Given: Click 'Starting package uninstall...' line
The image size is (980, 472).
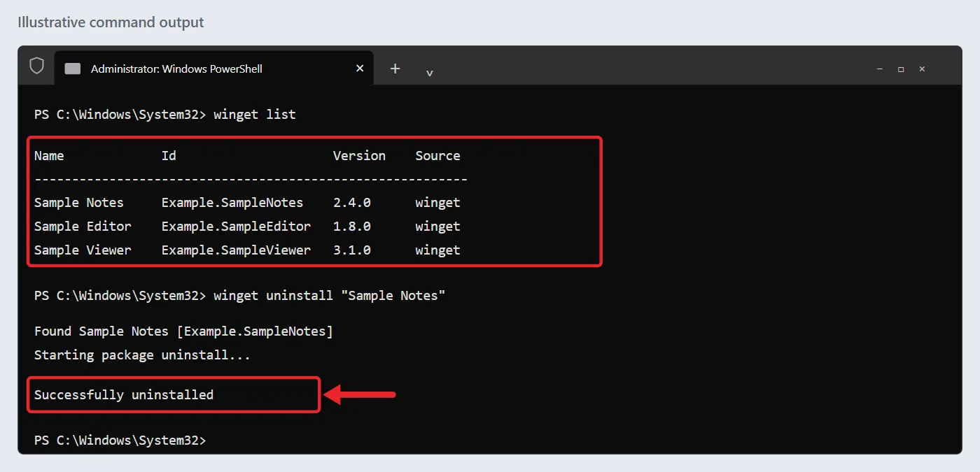Looking at the screenshot, I should pyautogui.click(x=142, y=355).
